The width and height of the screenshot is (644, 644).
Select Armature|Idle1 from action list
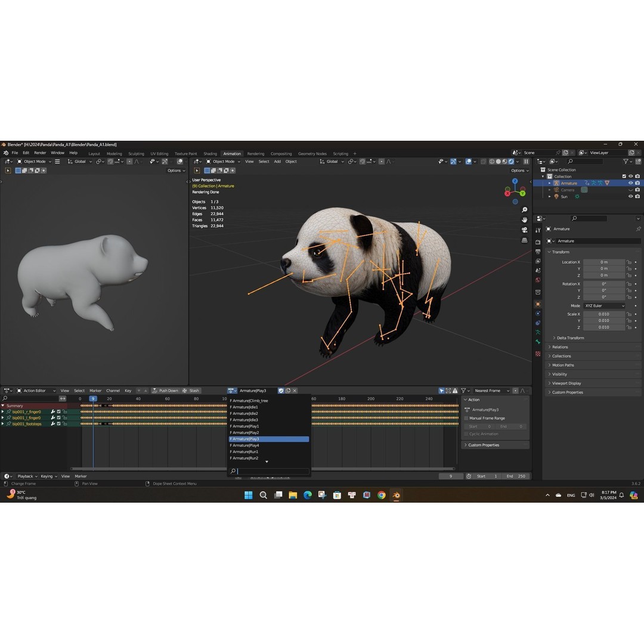[x=269, y=407]
